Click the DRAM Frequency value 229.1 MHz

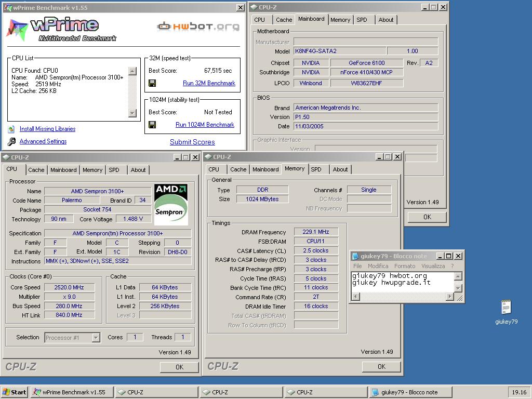316,232
